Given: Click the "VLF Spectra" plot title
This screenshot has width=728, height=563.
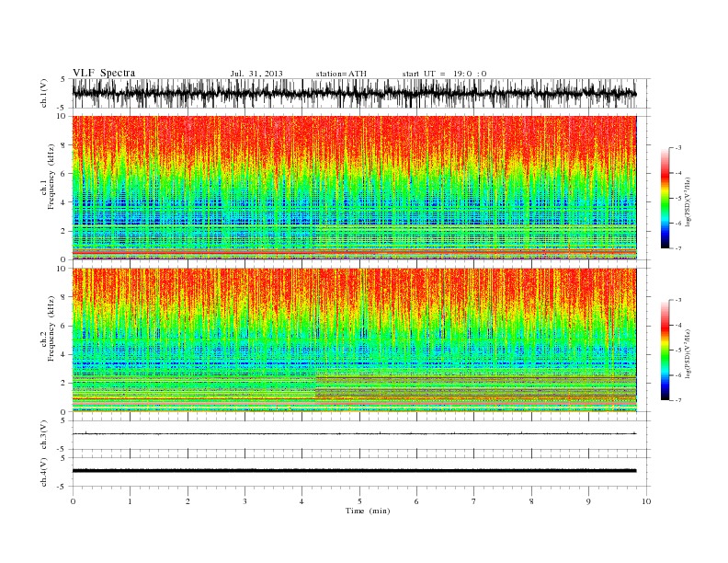Looking at the screenshot, I should pos(104,73).
